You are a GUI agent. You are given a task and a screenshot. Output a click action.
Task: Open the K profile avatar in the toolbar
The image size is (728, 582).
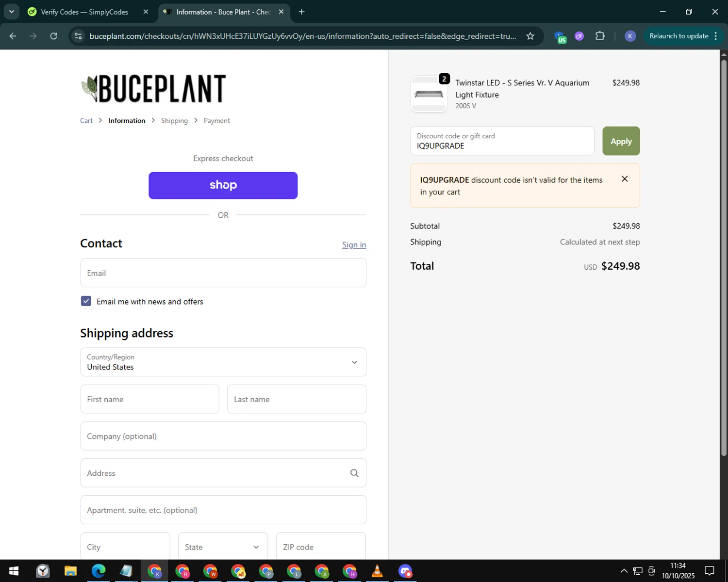tap(630, 36)
